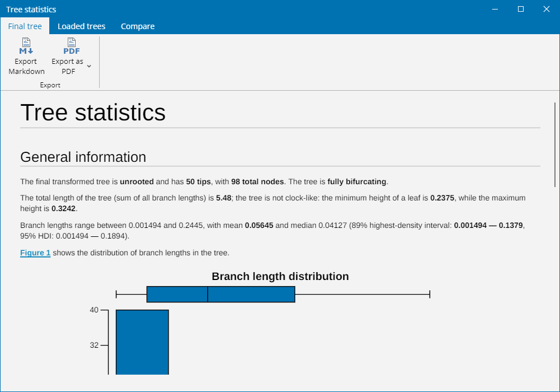Close the Tree statistics window
Image resolution: width=560 pixels, height=392 pixels.
pyautogui.click(x=547, y=9)
